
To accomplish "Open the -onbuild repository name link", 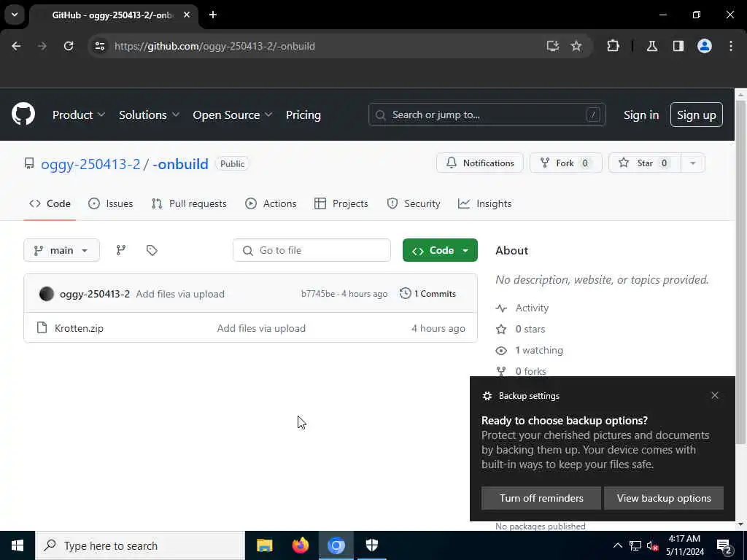I will tap(181, 164).
